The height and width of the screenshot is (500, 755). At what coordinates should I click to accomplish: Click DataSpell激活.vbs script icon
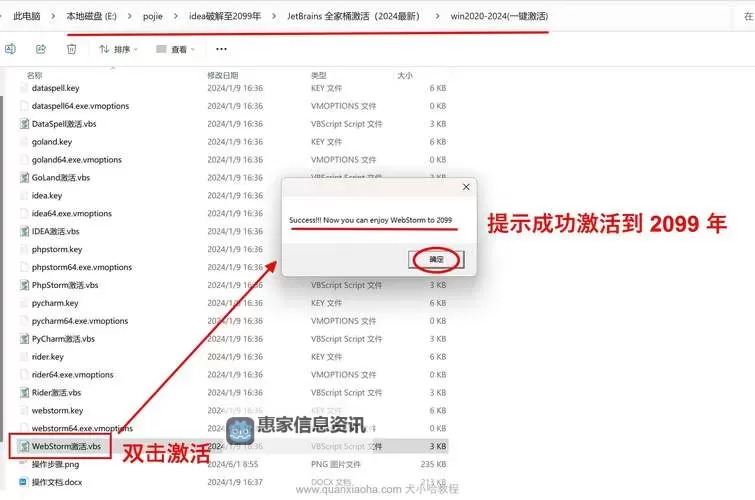click(24, 124)
